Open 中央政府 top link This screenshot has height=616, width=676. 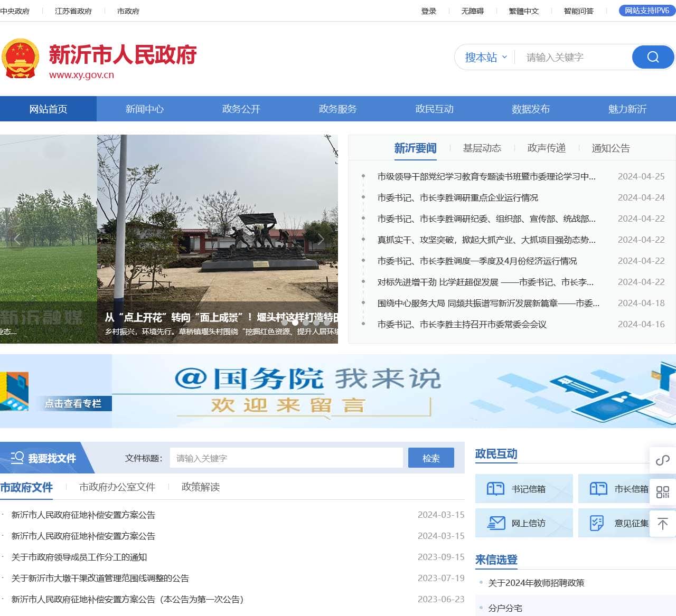[x=15, y=11]
